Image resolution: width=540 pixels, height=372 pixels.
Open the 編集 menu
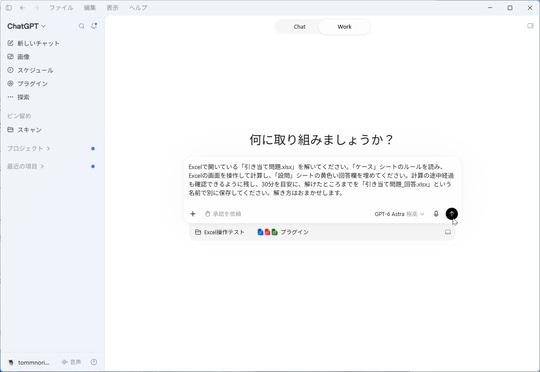[x=90, y=8]
